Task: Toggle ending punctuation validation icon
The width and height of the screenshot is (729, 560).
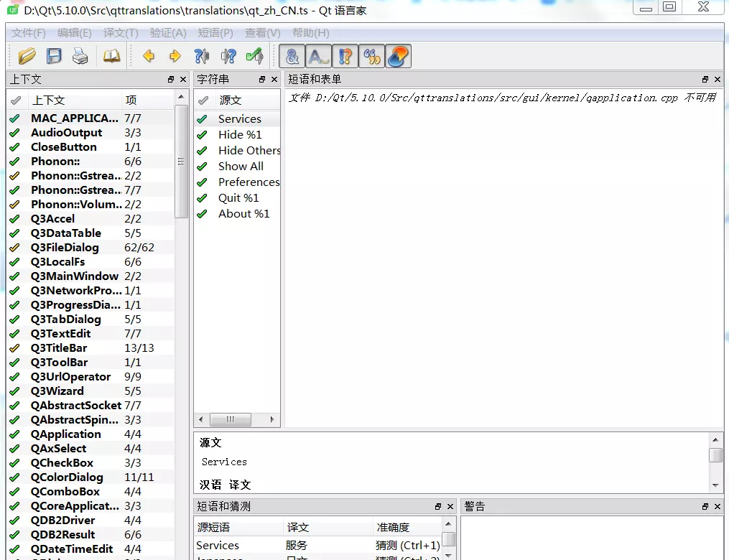Action: [x=318, y=56]
